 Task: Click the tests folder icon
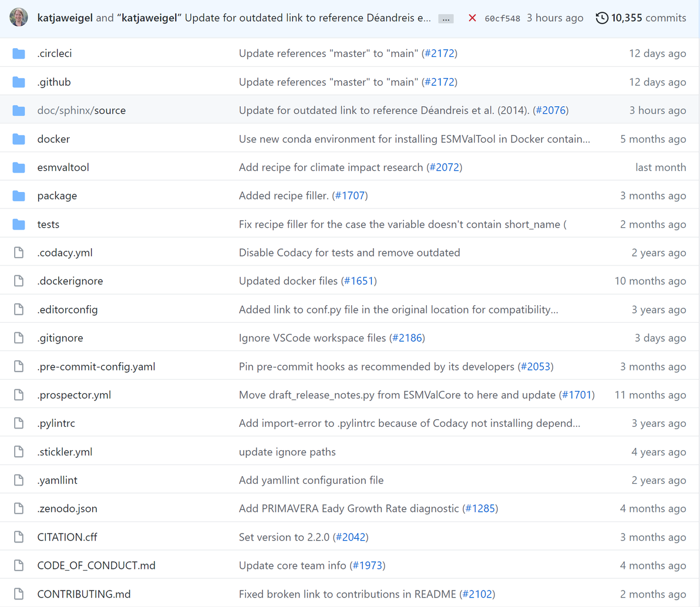pos(19,224)
